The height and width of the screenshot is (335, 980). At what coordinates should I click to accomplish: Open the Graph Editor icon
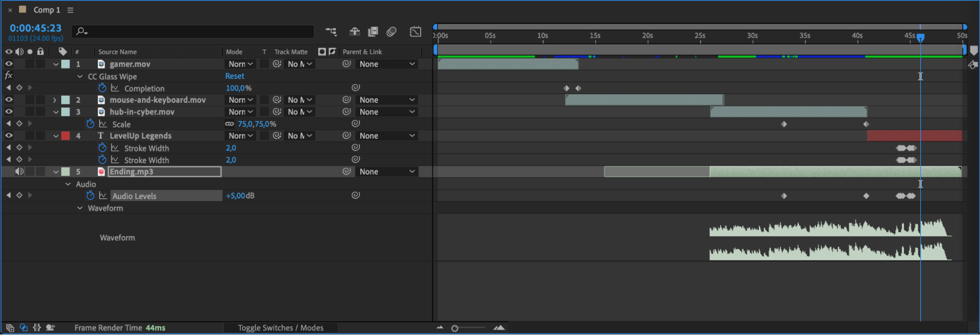tap(416, 32)
